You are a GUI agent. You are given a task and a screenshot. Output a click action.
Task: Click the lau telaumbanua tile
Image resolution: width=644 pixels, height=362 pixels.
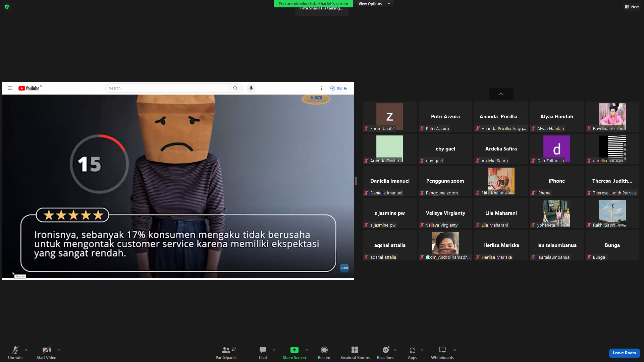pyautogui.click(x=557, y=245)
